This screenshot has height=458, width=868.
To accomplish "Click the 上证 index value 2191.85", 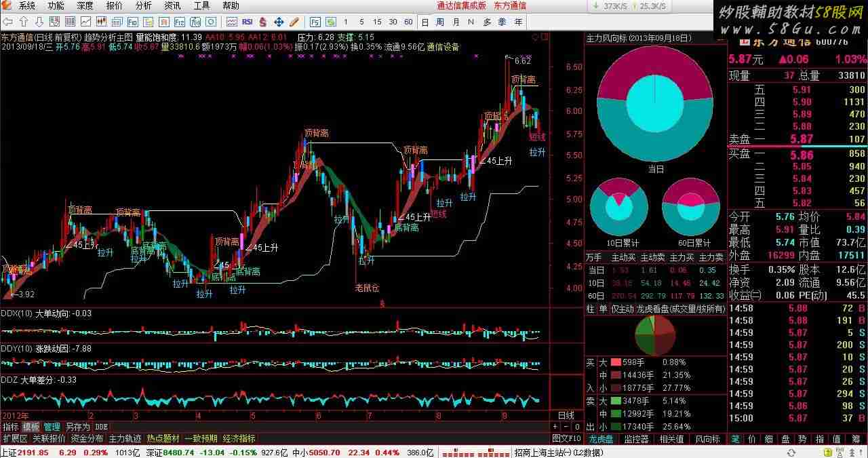I will [33, 453].
